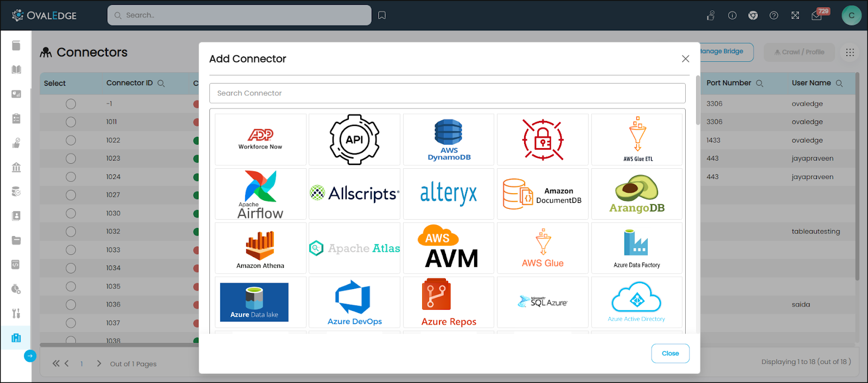The height and width of the screenshot is (383, 868).
Task: Select radio button for connector 1024
Action: coord(71,177)
